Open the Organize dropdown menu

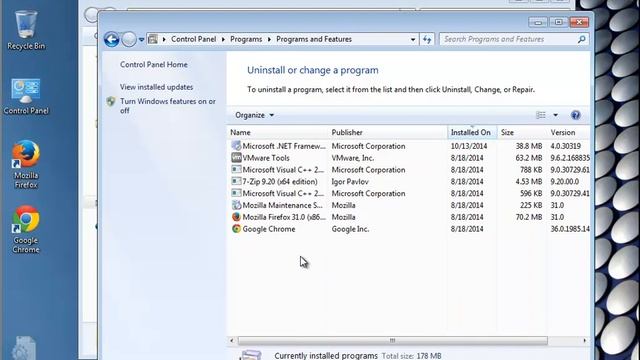pyautogui.click(x=254, y=115)
